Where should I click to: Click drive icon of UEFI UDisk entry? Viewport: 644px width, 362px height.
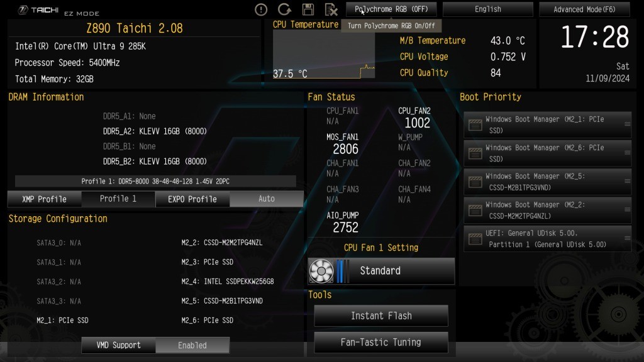[x=475, y=238]
